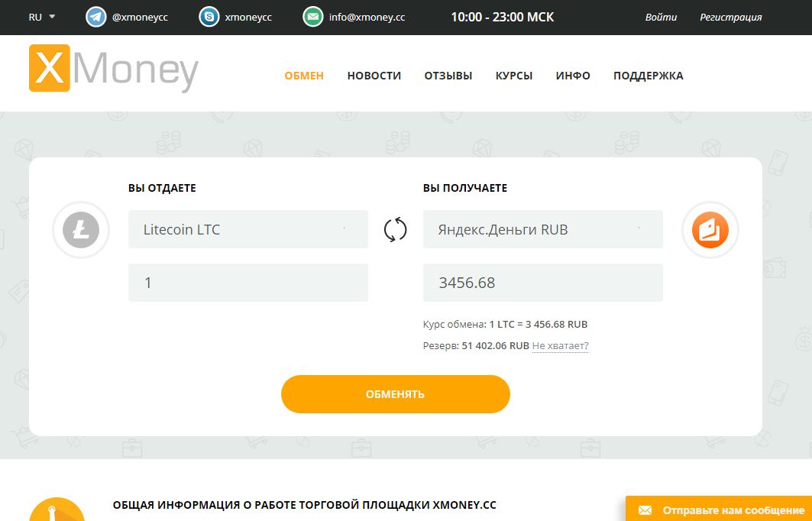Click the exchange rate text 1 LTC = 3 456.68 RUB
The image size is (812, 521).
coord(538,324)
